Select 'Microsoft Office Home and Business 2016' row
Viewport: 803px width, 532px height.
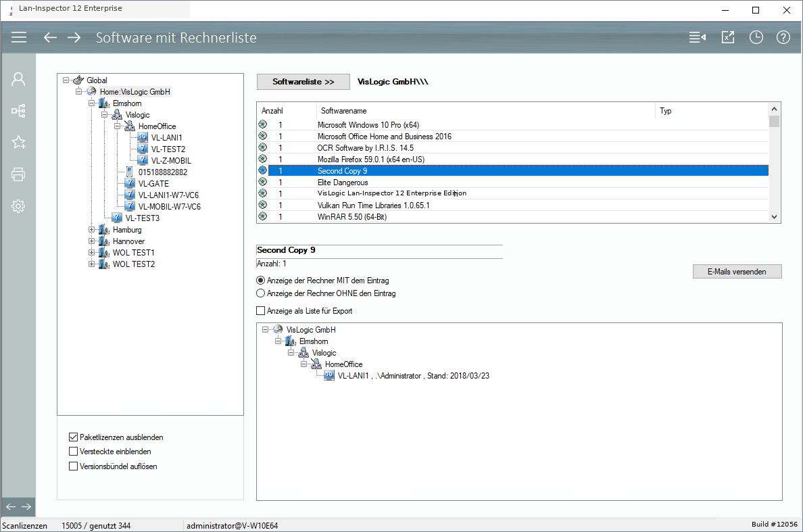pyautogui.click(x=512, y=136)
